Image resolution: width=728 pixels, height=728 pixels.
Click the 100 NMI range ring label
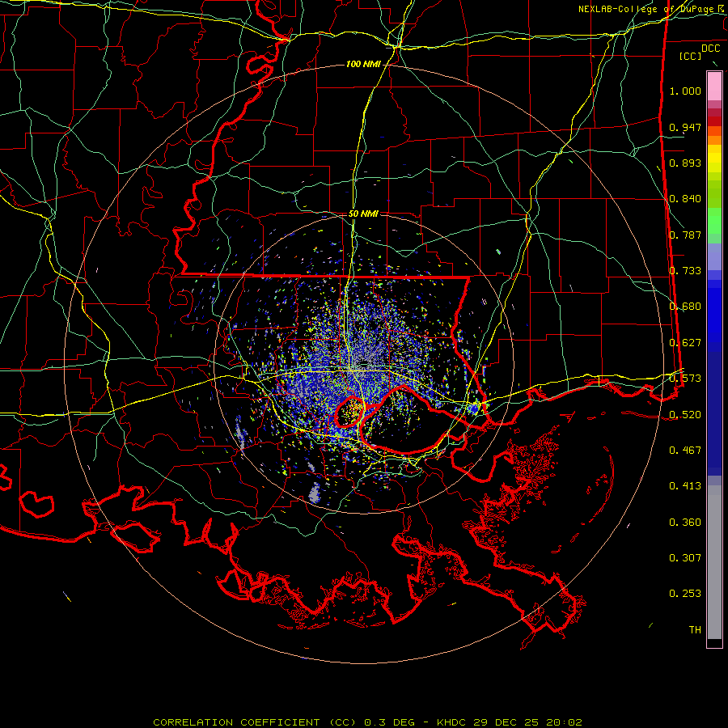363,64
